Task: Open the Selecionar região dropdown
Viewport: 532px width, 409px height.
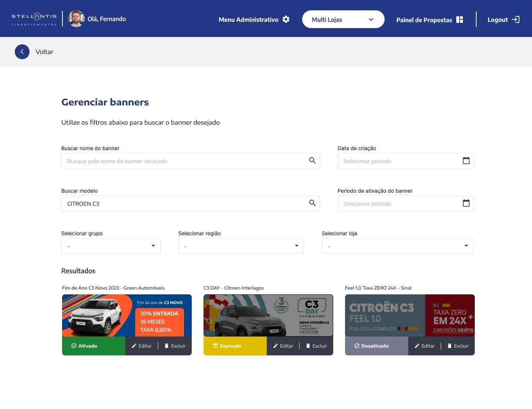Action: [x=241, y=246]
